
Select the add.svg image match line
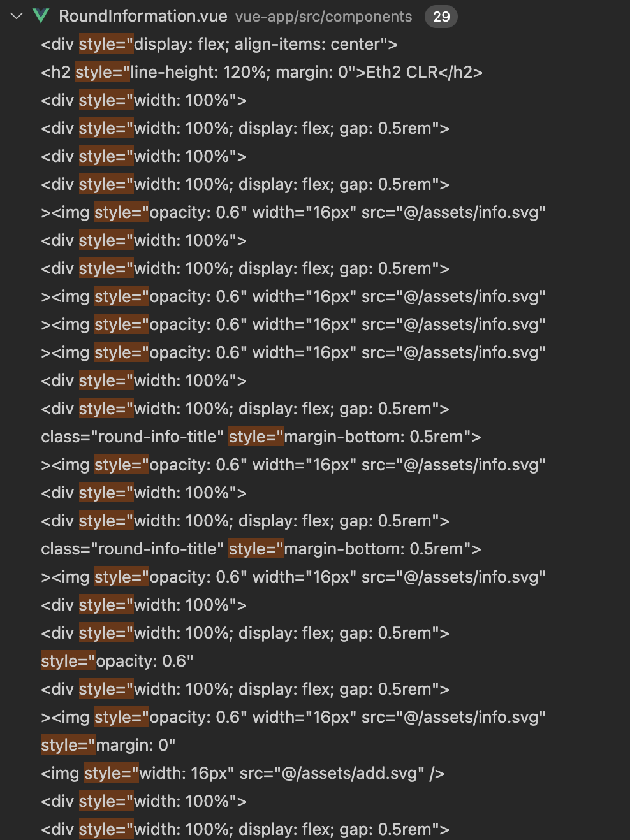(242, 773)
